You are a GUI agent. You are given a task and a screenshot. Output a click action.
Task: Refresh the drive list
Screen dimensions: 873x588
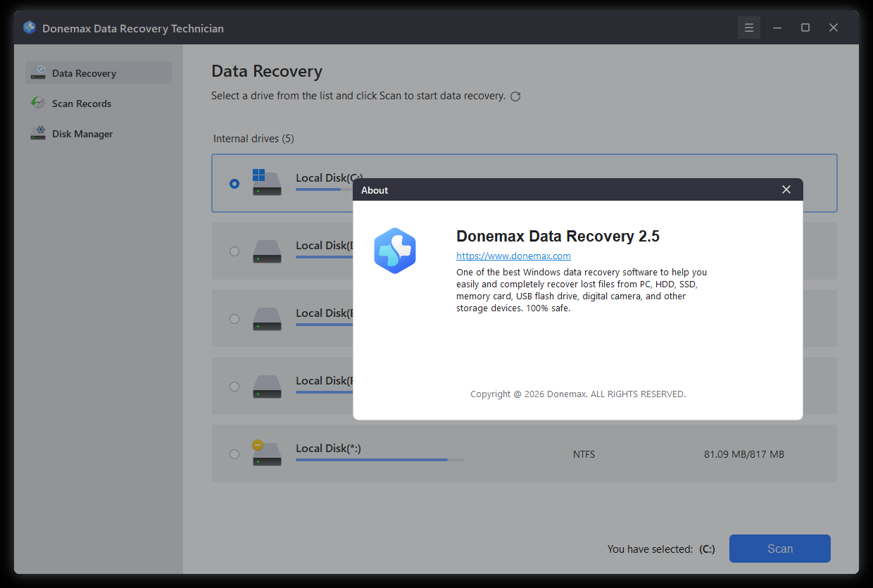pos(515,96)
